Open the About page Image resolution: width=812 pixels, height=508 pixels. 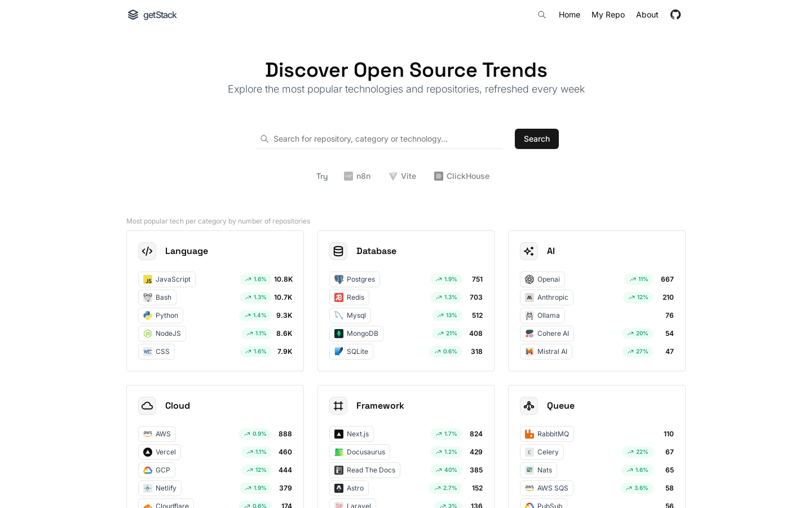point(647,15)
